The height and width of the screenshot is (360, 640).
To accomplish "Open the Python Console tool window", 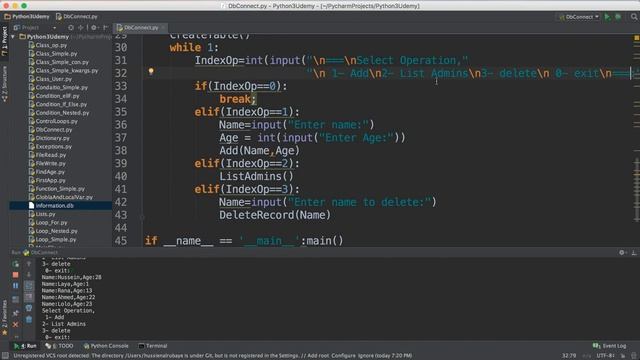I will pos(106,346).
